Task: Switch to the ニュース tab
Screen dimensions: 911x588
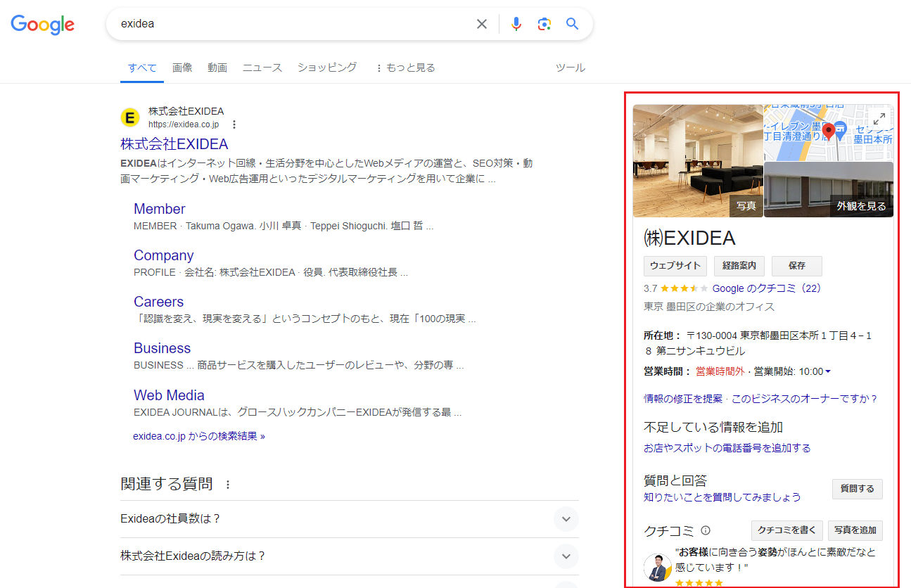Action: tap(262, 68)
